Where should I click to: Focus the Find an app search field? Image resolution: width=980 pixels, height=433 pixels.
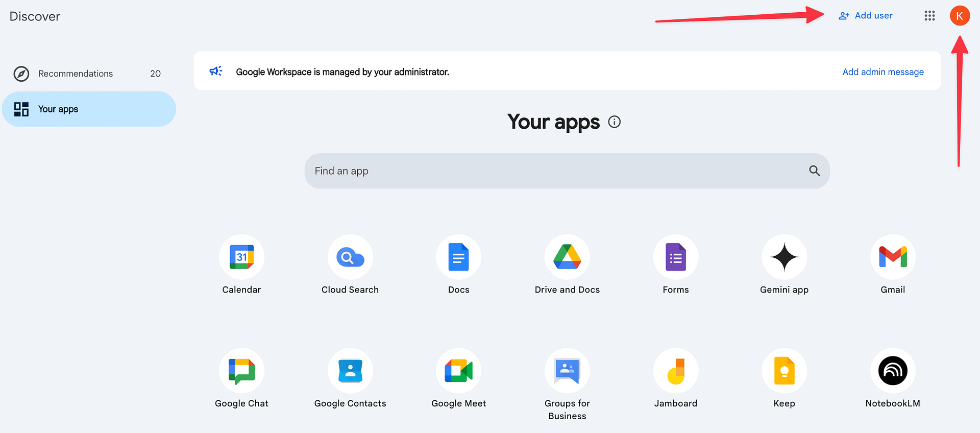567,171
